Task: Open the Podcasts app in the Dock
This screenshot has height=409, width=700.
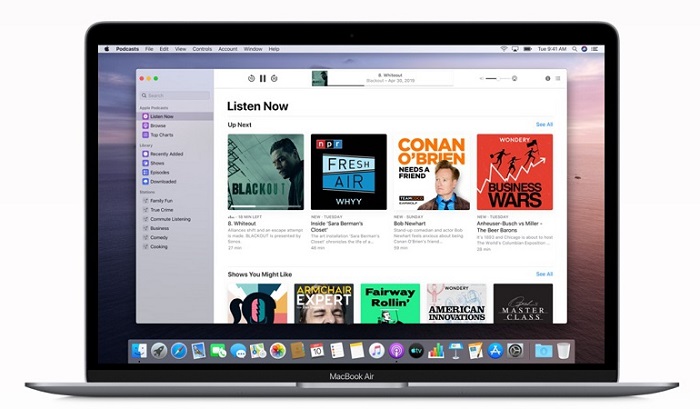Action: [x=396, y=351]
